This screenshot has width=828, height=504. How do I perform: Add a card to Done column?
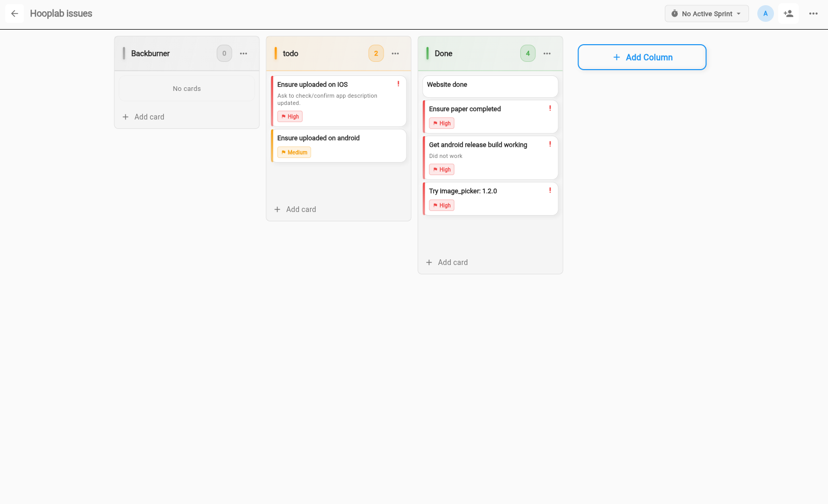tap(447, 262)
